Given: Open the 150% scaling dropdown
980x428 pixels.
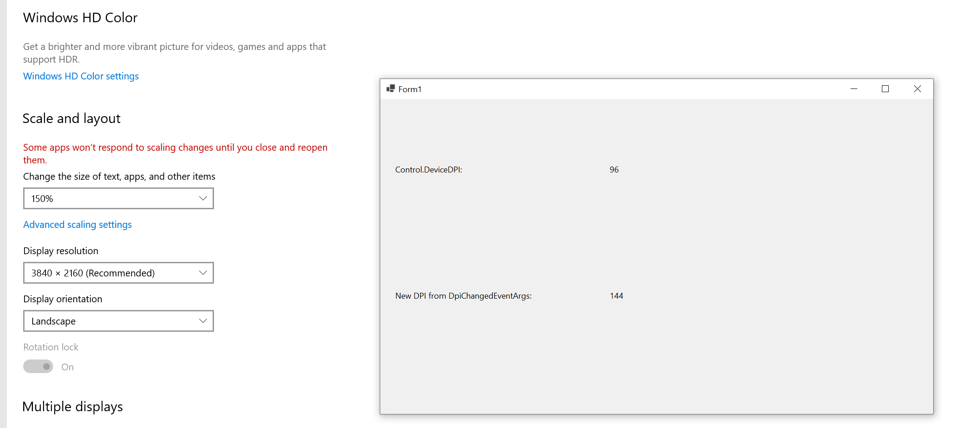Looking at the screenshot, I should click(x=119, y=198).
